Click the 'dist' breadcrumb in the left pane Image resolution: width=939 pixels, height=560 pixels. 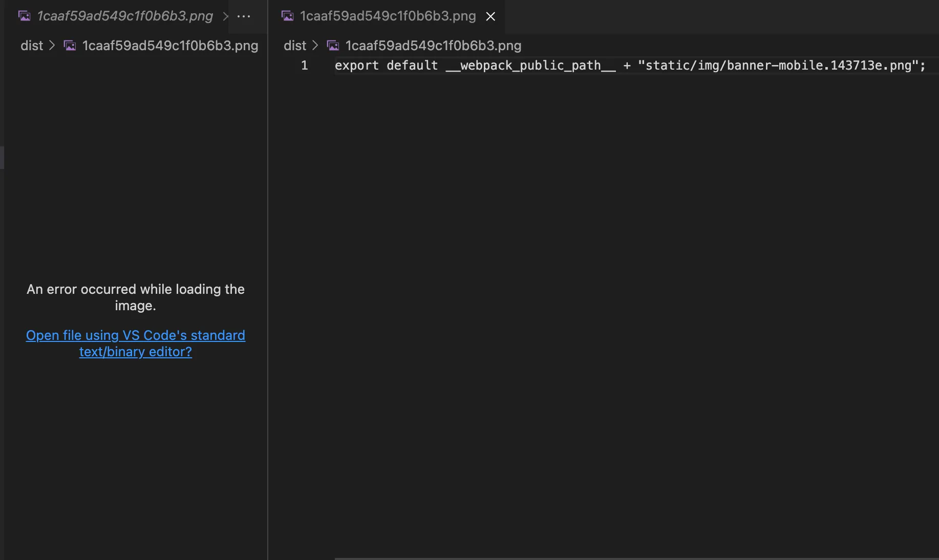click(32, 46)
